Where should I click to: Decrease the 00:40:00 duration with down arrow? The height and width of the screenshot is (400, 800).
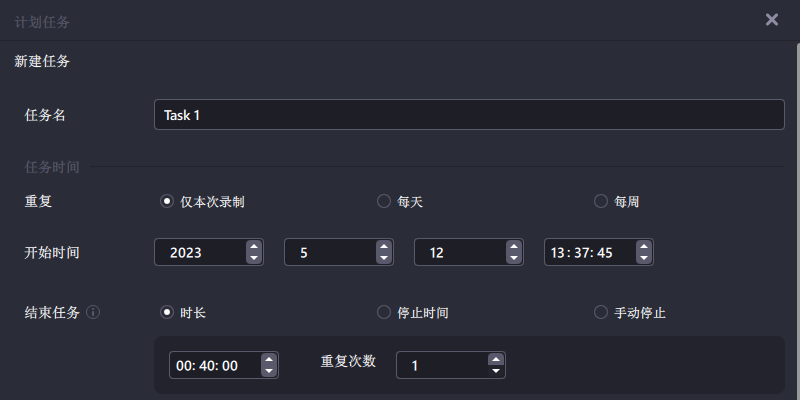pos(269,371)
